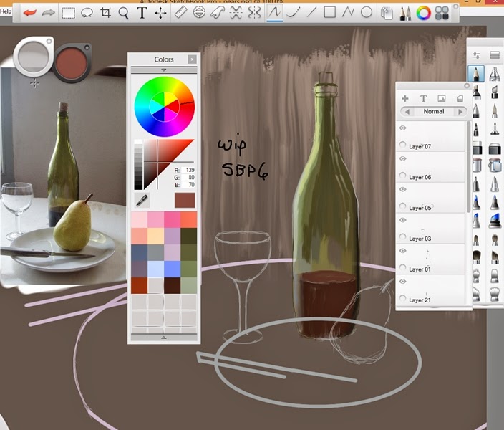Screen dimensions: 504x430
Task: Click the current brown color swatch
Action: 185,201
